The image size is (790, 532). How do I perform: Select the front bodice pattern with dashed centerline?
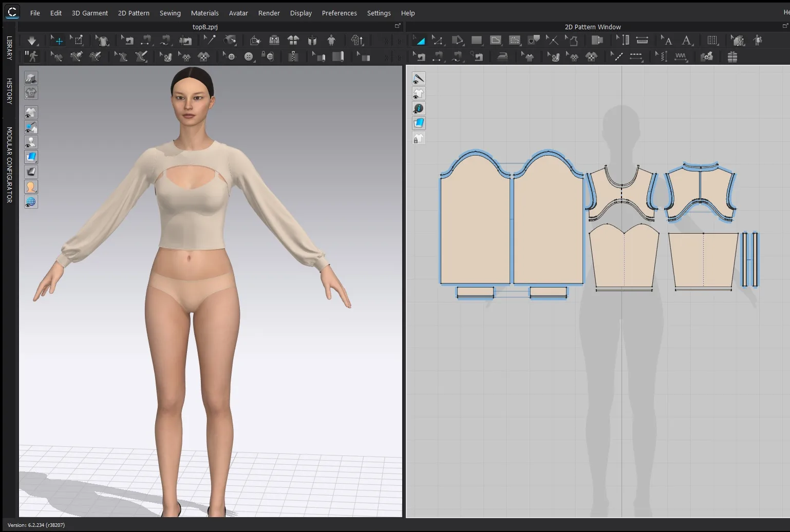click(624, 257)
